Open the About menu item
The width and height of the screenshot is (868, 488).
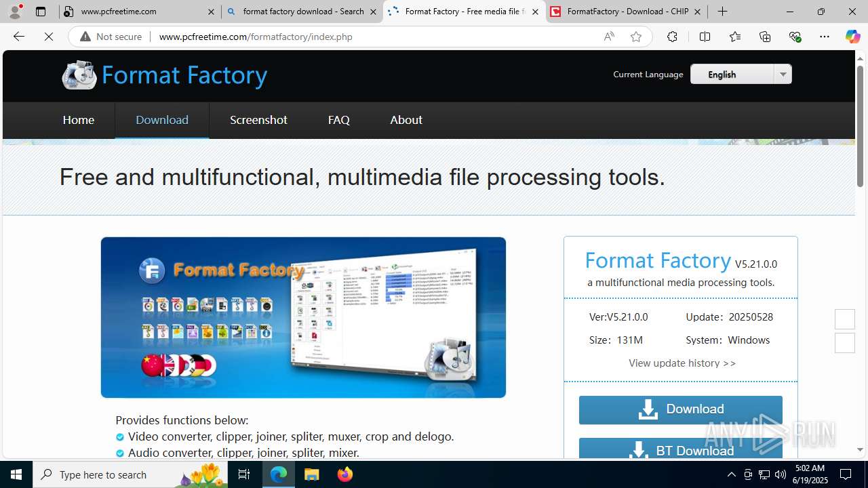tap(406, 120)
